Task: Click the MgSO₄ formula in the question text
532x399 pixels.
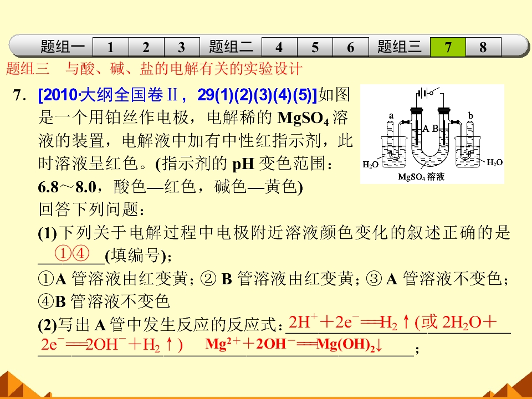Action: click(303, 119)
